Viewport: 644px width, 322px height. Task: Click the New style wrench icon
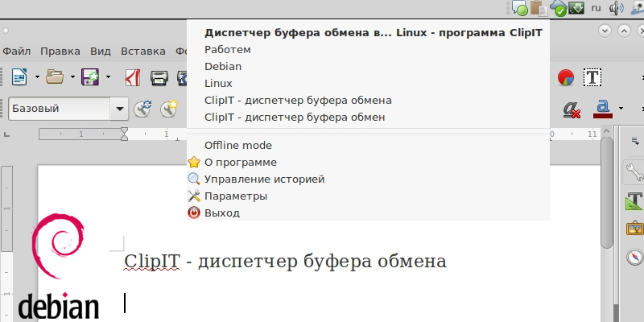pyautogui.click(x=169, y=109)
